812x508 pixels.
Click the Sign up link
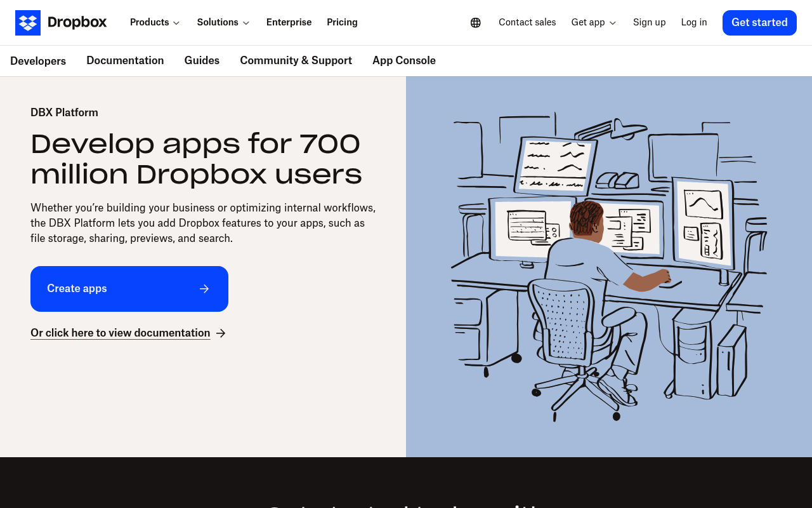[650, 22]
